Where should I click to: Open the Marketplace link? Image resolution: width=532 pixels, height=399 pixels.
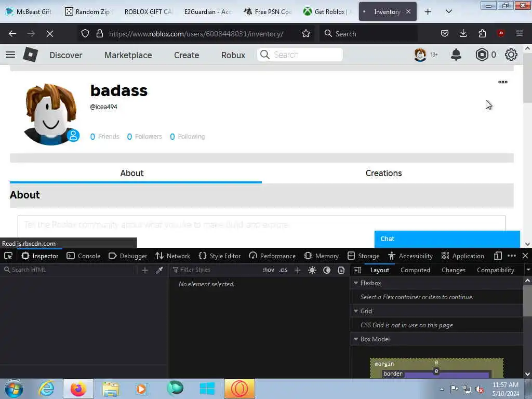[x=128, y=55]
